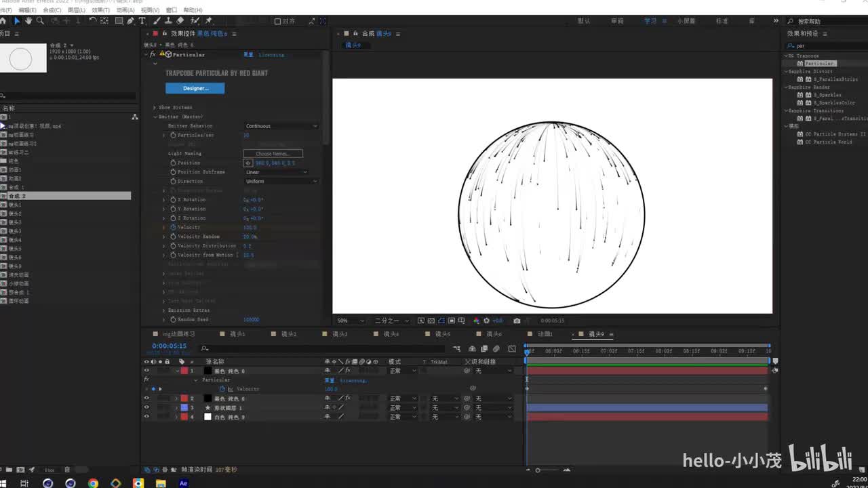The width and height of the screenshot is (868, 488).
Task: Go to Home screen icon
Action: click(3, 21)
